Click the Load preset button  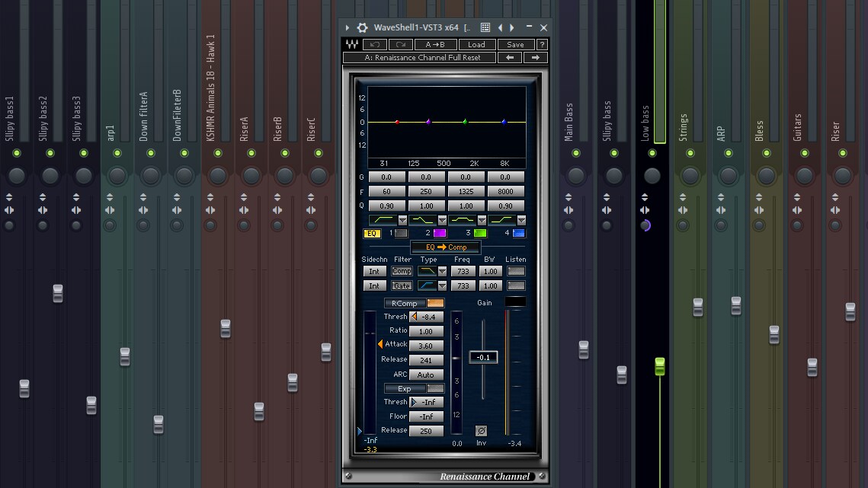476,44
